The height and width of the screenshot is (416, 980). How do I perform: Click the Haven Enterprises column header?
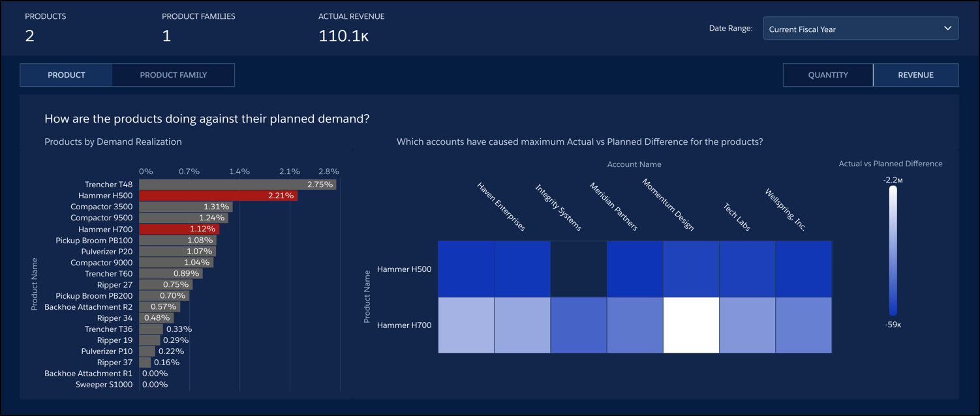click(x=501, y=207)
